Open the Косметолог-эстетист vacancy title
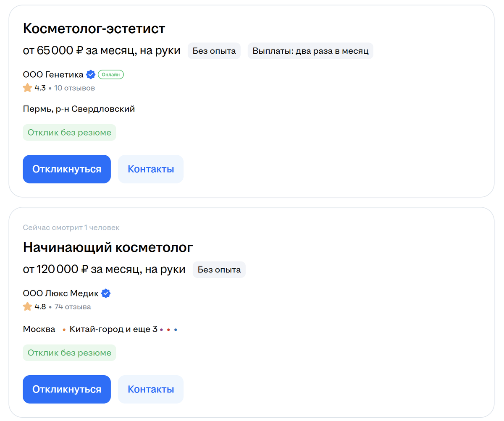 (x=94, y=29)
